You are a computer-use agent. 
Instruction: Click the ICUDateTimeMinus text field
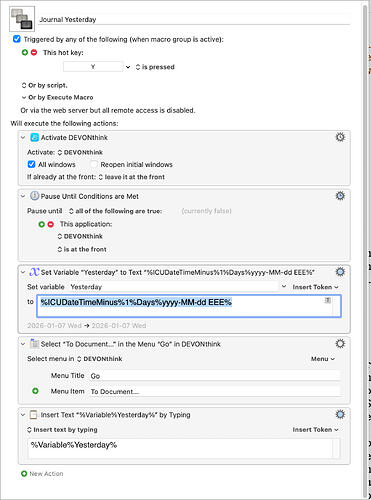click(x=189, y=306)
